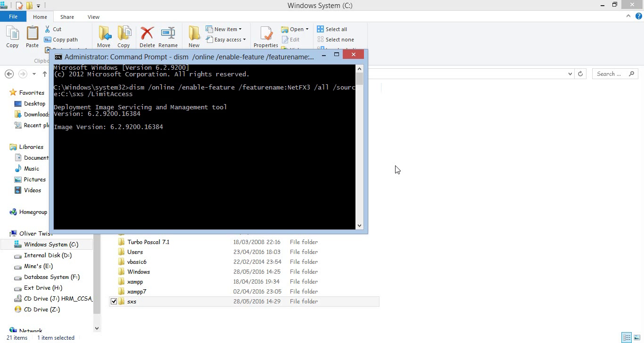Select CD Drive (Z:)

tap(42, 310)
